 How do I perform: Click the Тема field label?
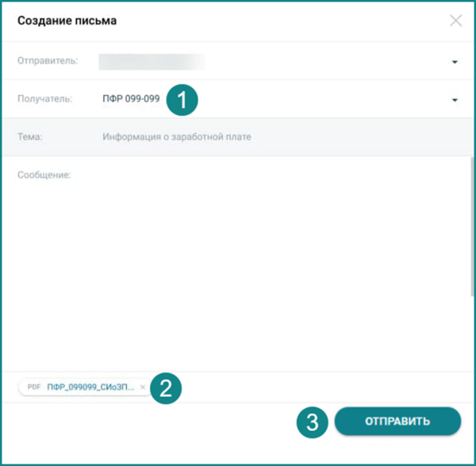30,137
